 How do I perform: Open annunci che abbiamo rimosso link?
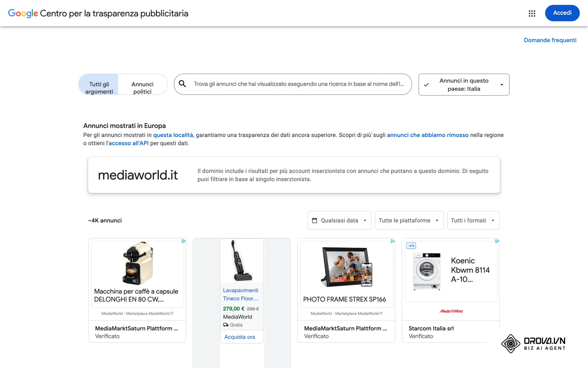point(428,135)
